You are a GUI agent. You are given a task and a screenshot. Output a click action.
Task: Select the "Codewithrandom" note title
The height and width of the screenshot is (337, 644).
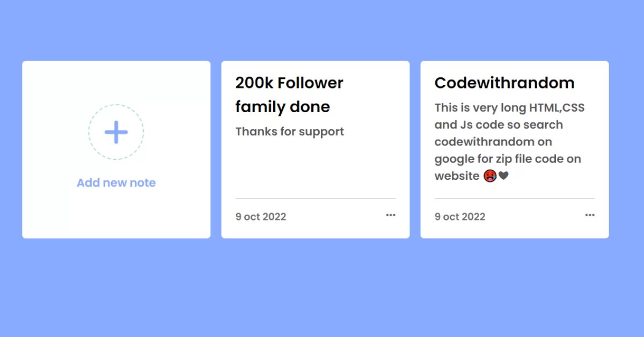(504, 83)
